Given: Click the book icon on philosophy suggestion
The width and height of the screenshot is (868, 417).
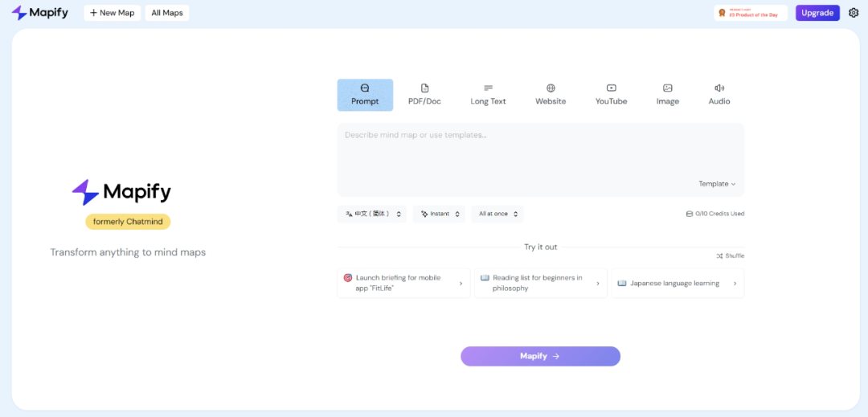Looking at the screenshot, I should [x=485, y=278].
